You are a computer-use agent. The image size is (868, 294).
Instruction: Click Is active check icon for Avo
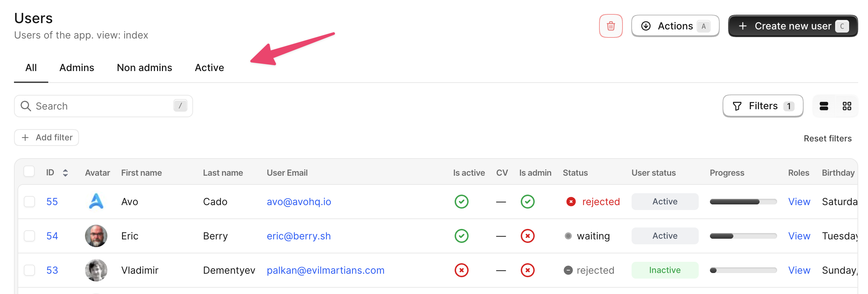pos(462,202)
